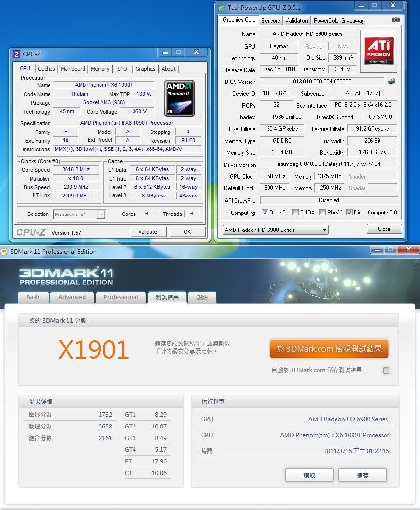Click the PT result 17.96

[x=159, y=461]
